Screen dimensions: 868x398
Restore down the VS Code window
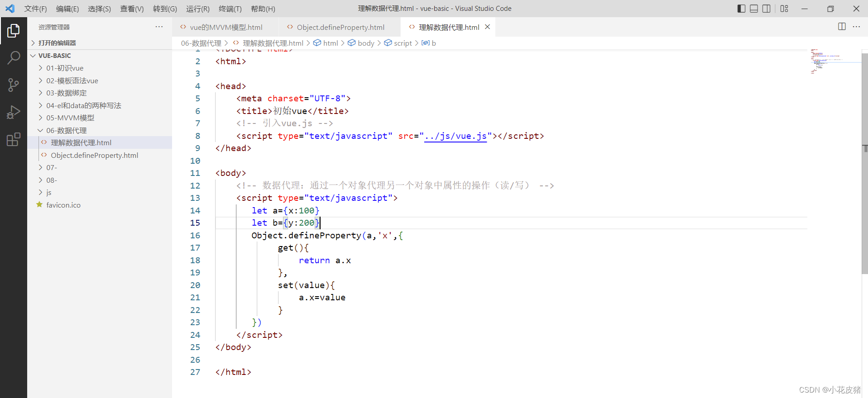830,9
